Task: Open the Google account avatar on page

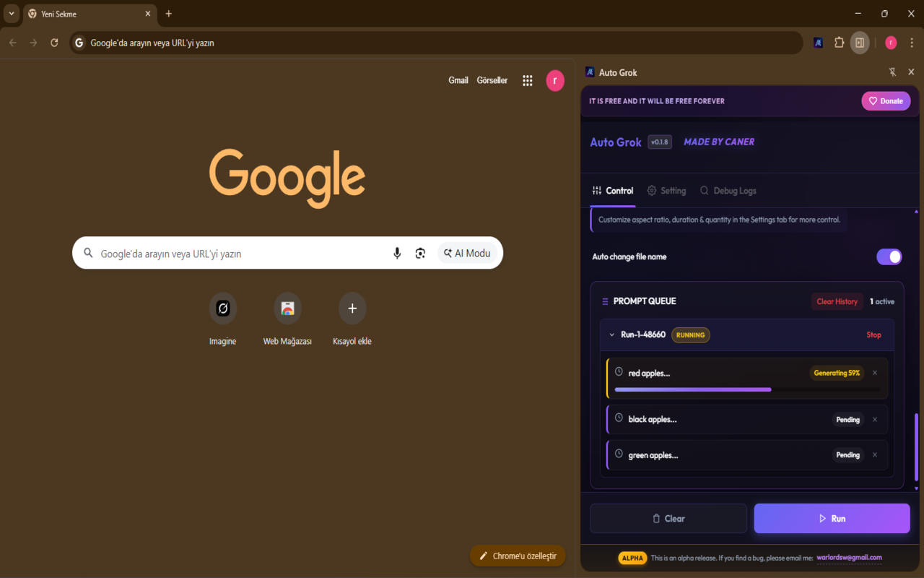Action: point(555,81)
